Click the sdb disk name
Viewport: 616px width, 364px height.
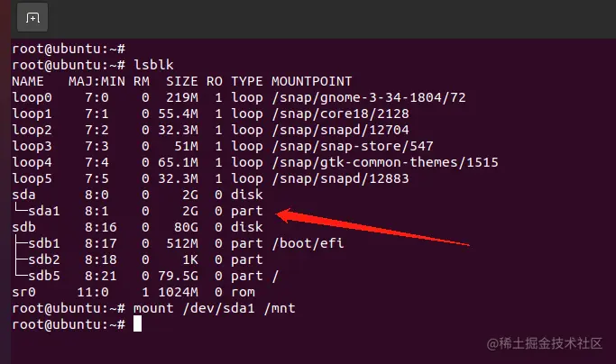tap(24, 227)
